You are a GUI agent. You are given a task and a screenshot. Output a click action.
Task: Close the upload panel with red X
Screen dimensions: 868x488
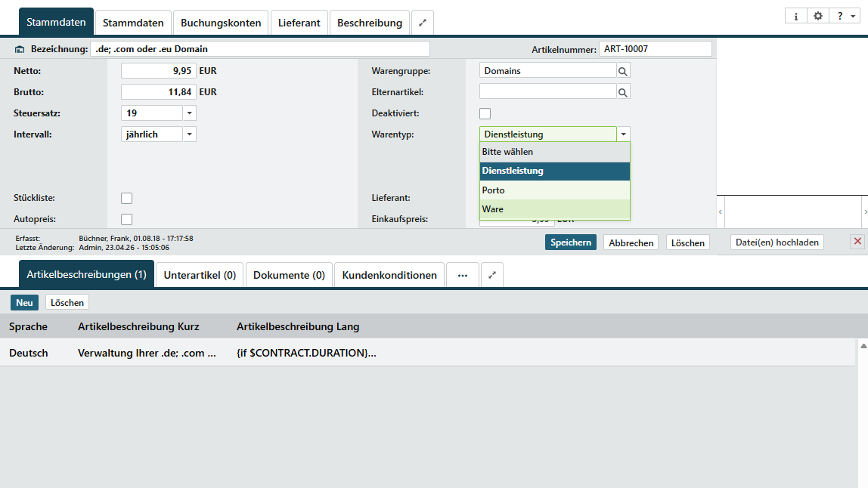[x=857, y=241]
